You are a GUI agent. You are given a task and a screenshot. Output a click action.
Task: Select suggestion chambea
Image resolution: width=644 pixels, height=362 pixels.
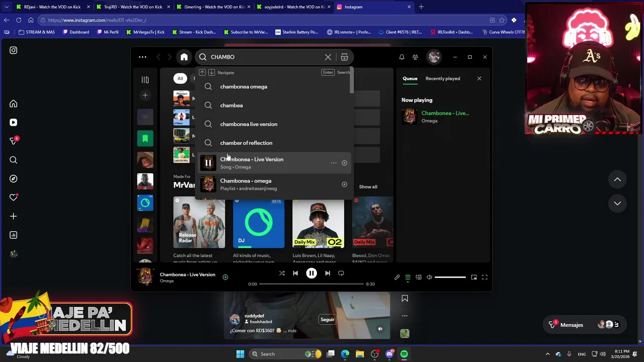(274, 106)
